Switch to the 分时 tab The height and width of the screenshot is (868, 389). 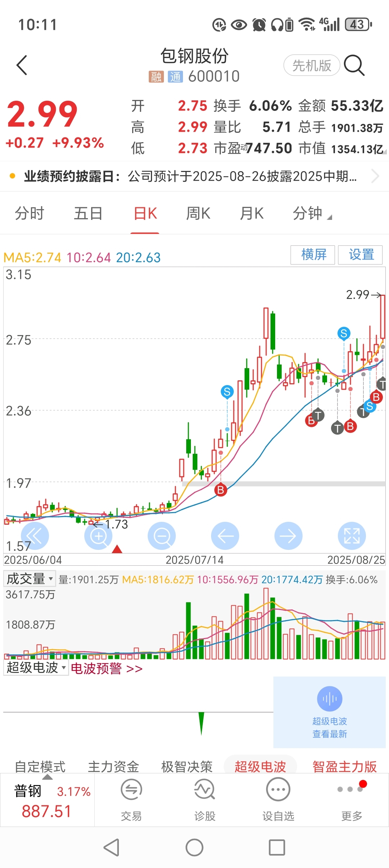[x=29, y=213]
